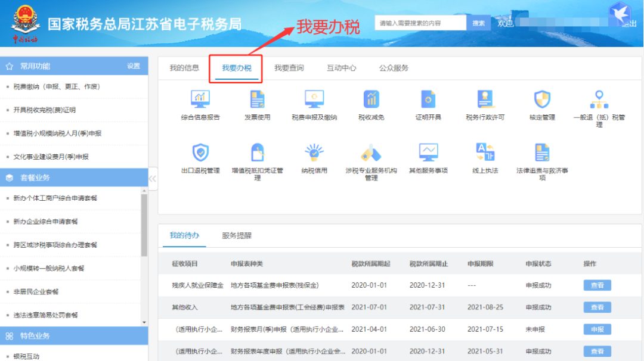Open 小规模转一般纳税人套餐
644x361 pixels.
48,268
